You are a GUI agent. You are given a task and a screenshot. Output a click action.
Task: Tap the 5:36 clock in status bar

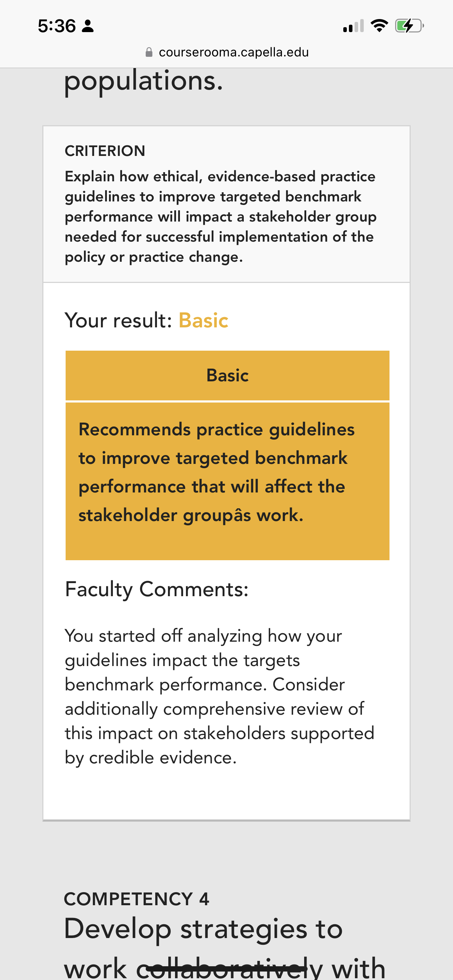[x=57, y=26]
